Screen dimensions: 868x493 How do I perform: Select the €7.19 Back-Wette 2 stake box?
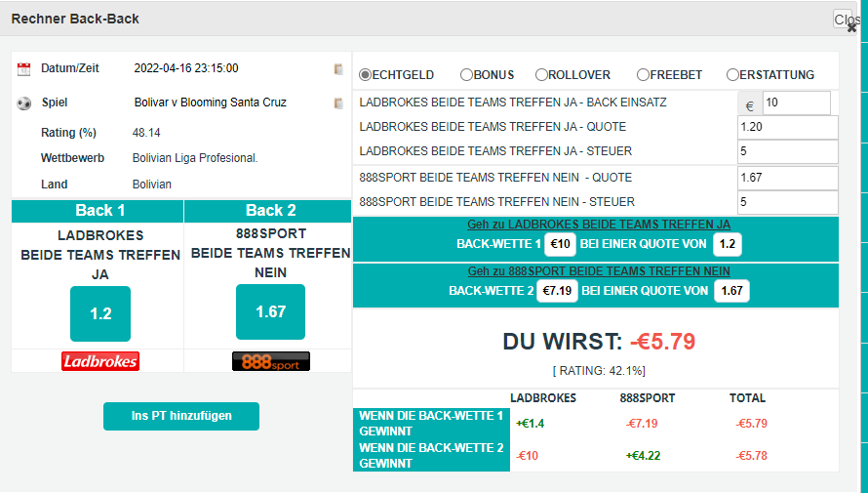tap(557, 291)
